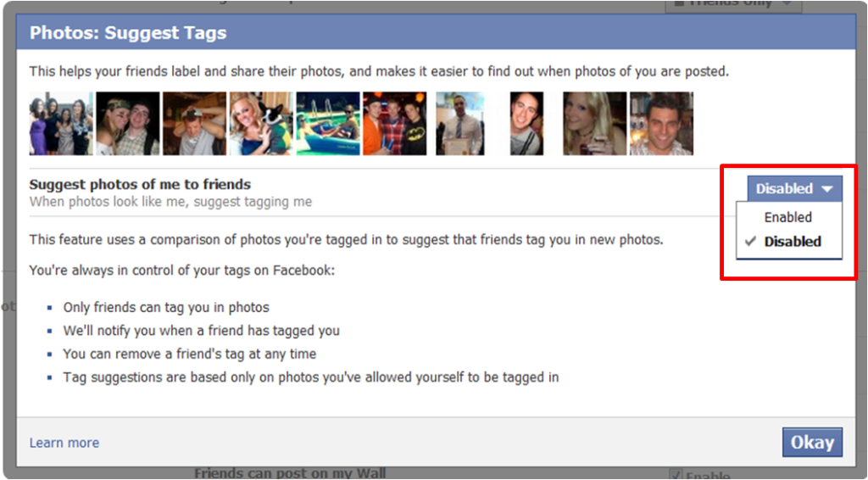
Task: Click last thumbnail of dark-haired smiling man
Action: coord(661,124)
